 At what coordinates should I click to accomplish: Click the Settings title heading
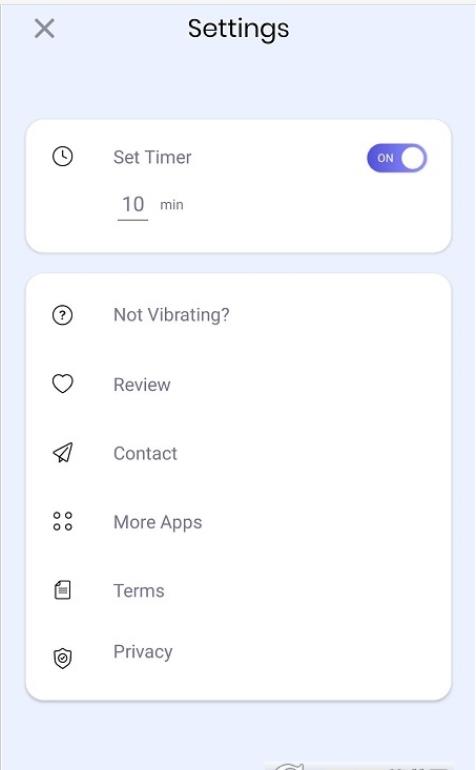tap(238, 29)
